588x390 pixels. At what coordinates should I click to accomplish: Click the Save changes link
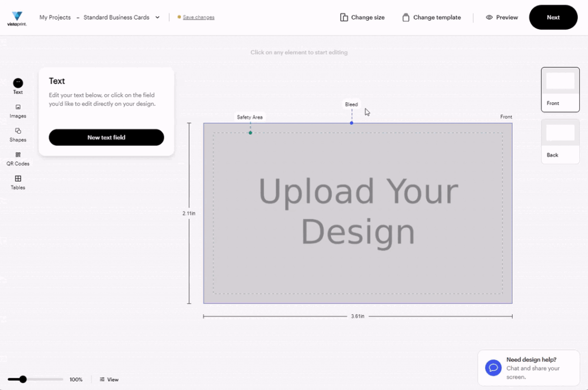pyautogui.click(x=198, y=17)
